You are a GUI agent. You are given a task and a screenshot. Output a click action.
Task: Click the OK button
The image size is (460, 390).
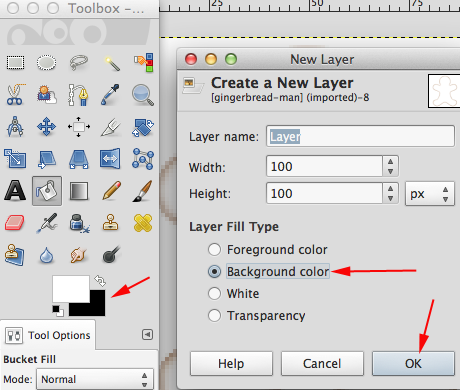(x=413, y=364)
